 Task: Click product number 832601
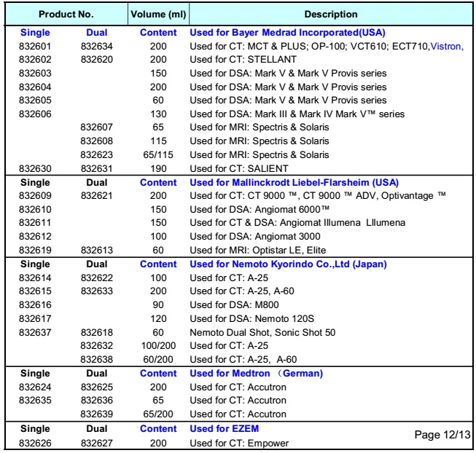coord(35,47)
